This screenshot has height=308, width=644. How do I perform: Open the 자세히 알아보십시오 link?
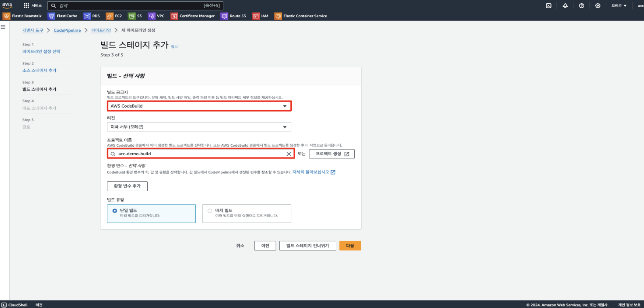click(x=311, y=172)
